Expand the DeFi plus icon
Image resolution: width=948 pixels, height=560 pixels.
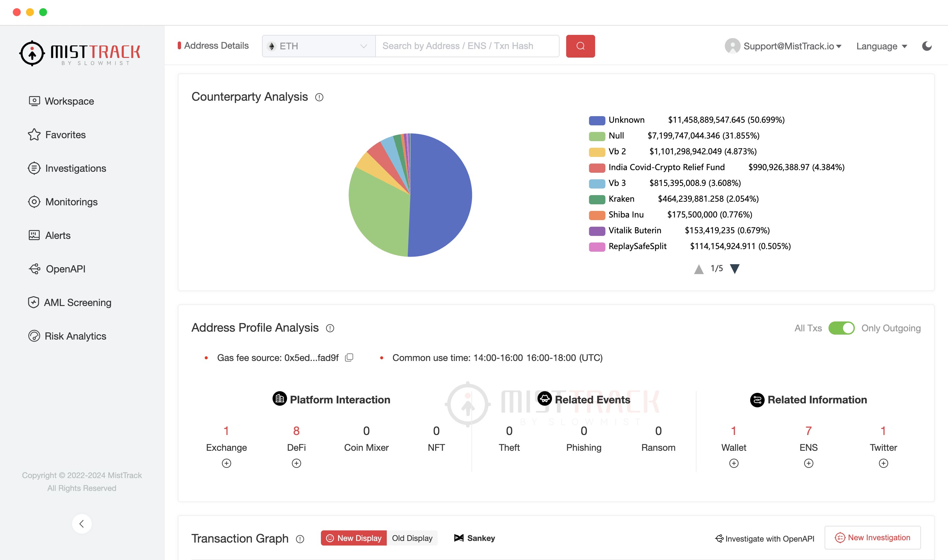coord(296,463)
